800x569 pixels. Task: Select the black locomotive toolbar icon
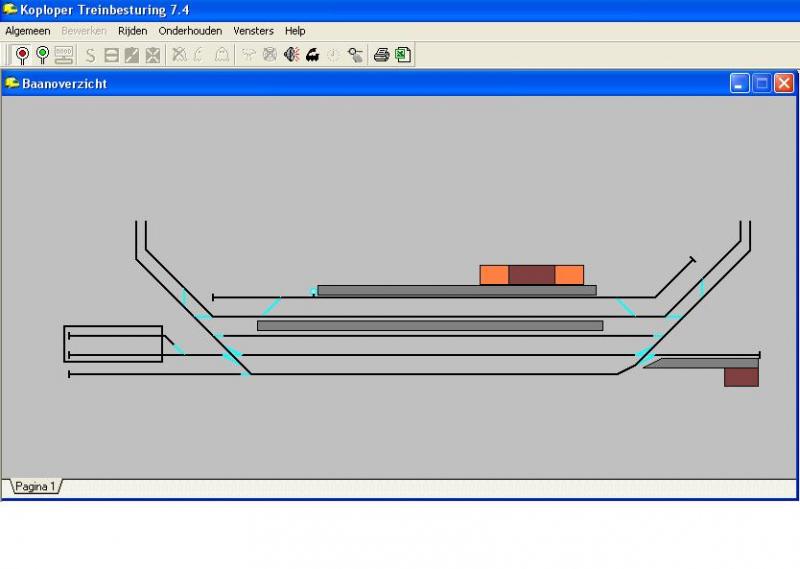pos(312,55)
